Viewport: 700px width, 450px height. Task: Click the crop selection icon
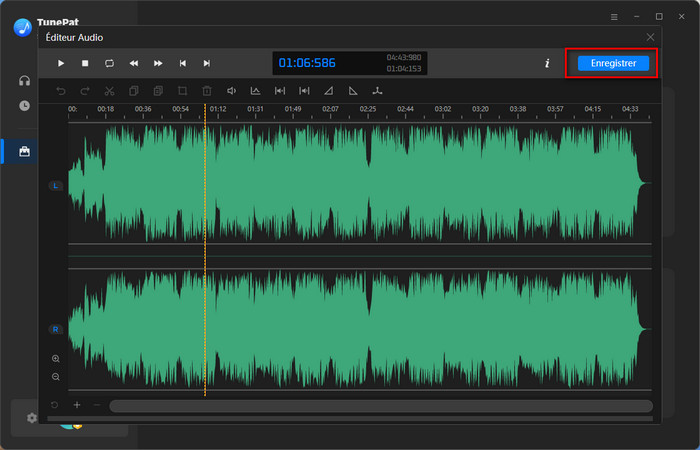pos(182,91)
